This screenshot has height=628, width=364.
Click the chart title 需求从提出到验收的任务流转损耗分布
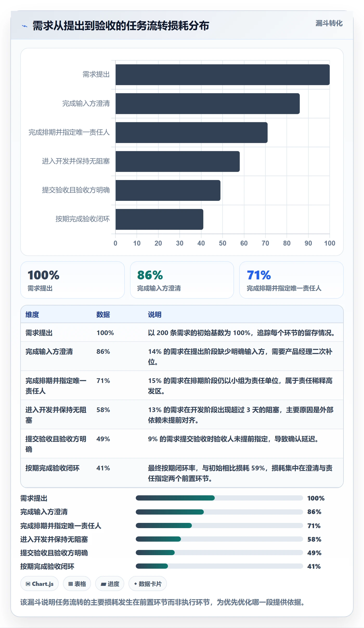[x=121, y=26]
